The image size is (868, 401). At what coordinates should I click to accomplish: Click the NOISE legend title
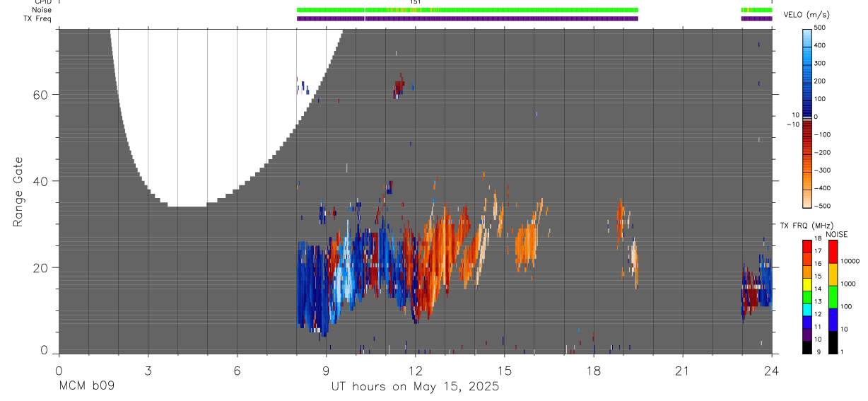pos(837,234)
